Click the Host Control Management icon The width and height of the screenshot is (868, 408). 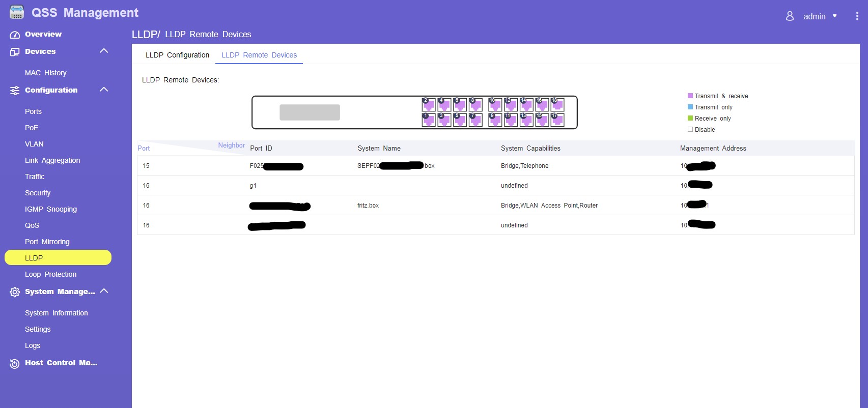15,363
